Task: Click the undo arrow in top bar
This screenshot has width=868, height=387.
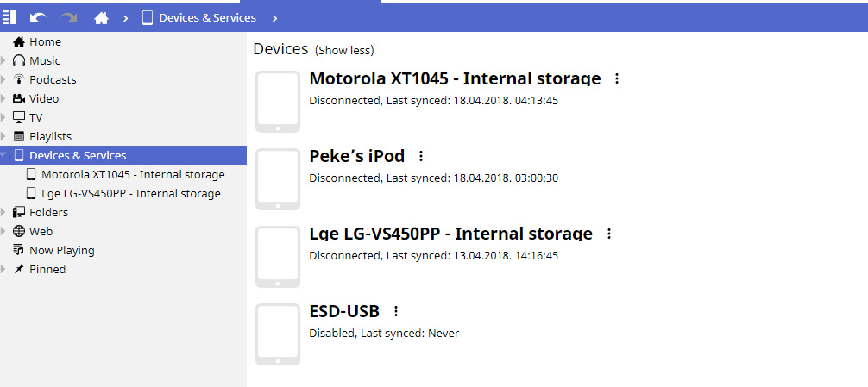Action: (38, 16)
